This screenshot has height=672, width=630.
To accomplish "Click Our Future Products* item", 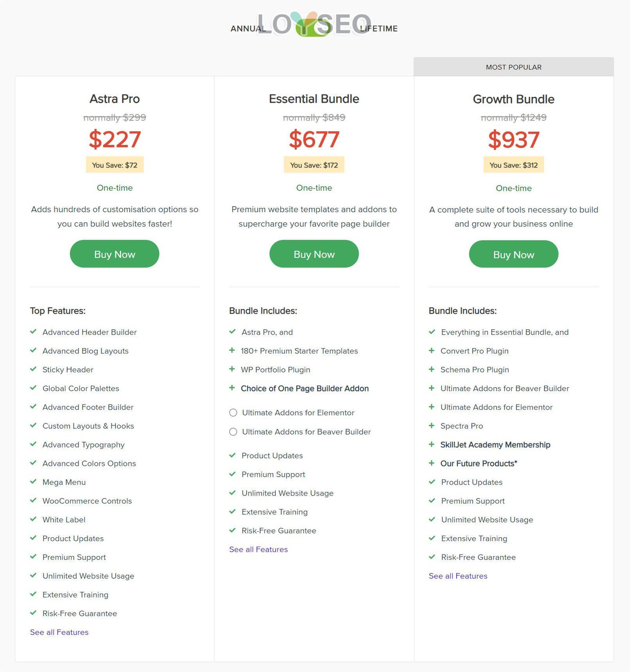I will pos(479,463).
